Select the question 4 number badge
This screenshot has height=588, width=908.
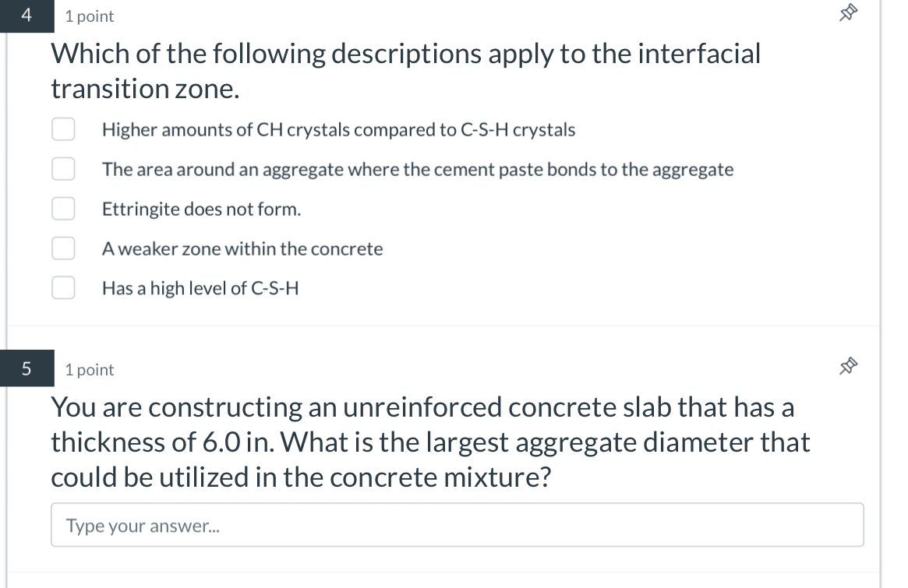[26, 15]
